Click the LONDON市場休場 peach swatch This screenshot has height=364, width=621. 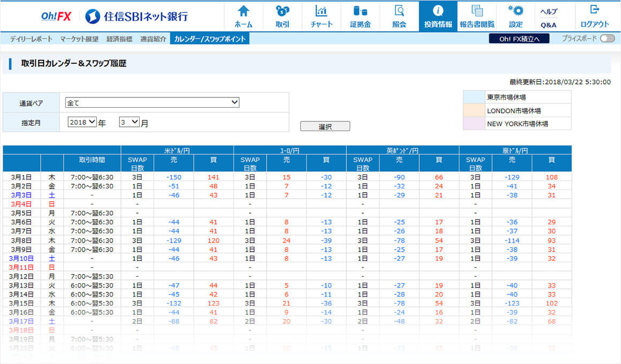[x=474, y=110]
